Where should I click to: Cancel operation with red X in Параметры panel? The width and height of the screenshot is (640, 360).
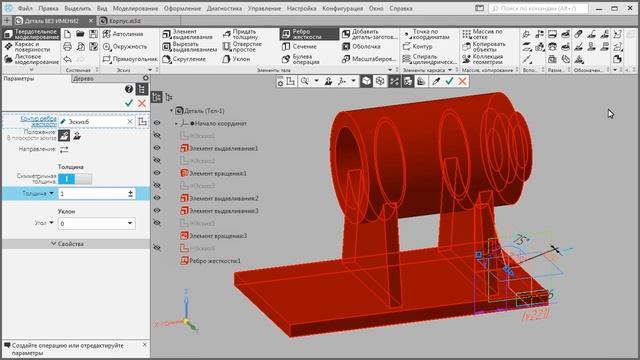pyautogui.click(x=142, y=103)
